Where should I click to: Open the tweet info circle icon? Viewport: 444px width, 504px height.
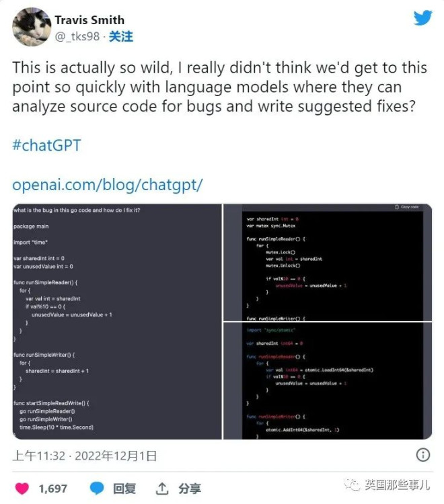(x=422, y=455)
